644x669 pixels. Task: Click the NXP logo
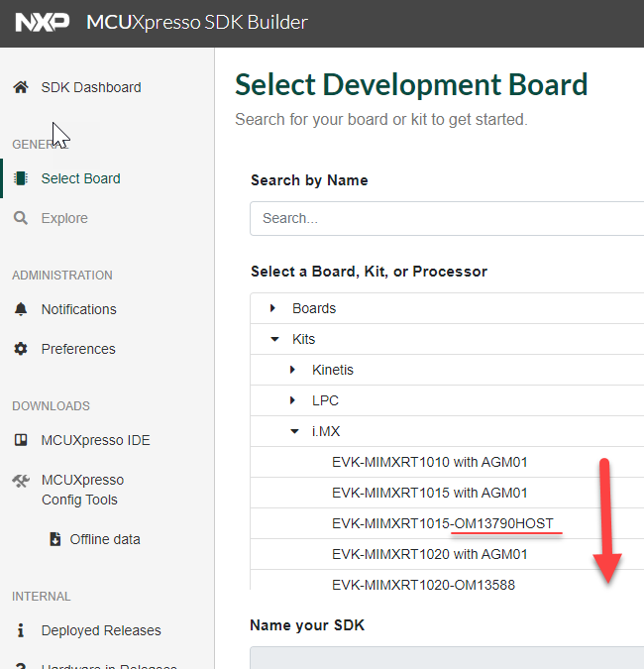coord(45,22)
